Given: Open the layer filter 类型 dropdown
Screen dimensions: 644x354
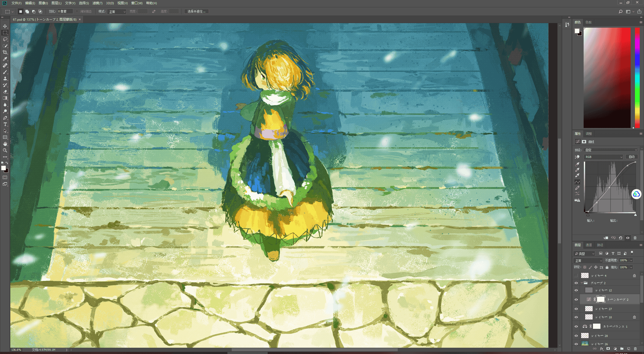Looking at the screenshot, I should [x=584, y=253].
